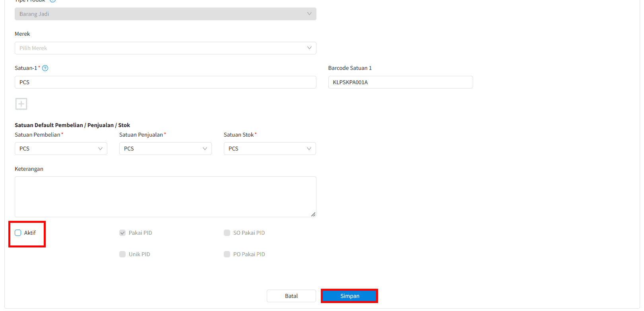The width and height of the screenshot is (644, 311).
Task: Click the Aktif label text
Action: [30, 233]
